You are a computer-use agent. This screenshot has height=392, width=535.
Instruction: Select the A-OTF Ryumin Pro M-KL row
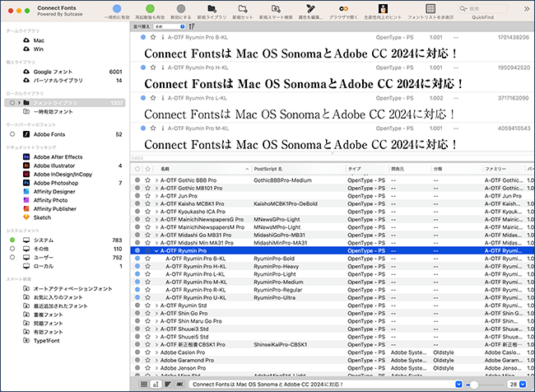[333, 282]
